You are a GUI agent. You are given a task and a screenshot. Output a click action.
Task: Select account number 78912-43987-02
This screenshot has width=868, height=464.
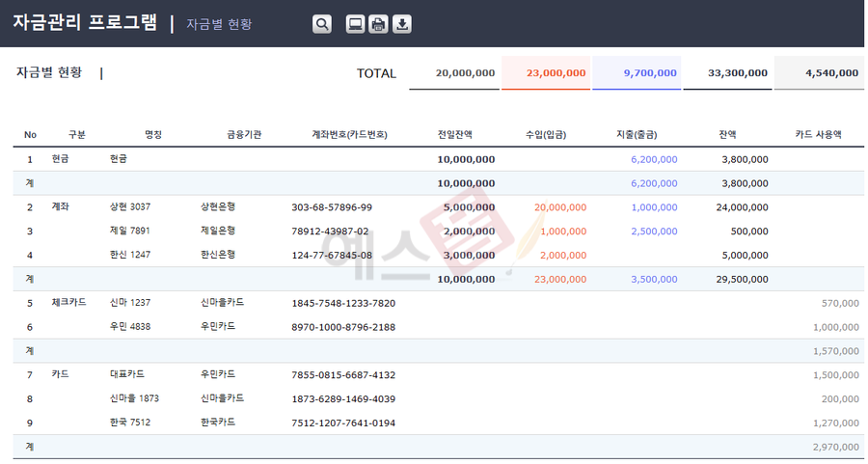pos(330,232)
